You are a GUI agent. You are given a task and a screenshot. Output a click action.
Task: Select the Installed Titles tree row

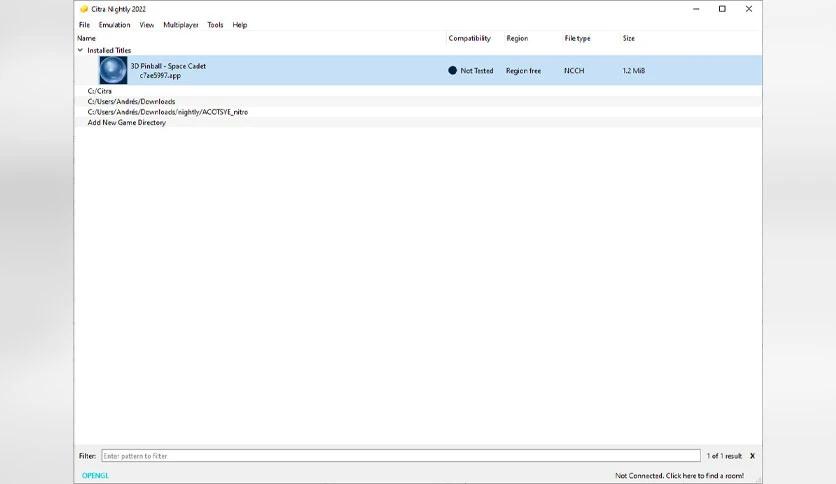[418, 50]
